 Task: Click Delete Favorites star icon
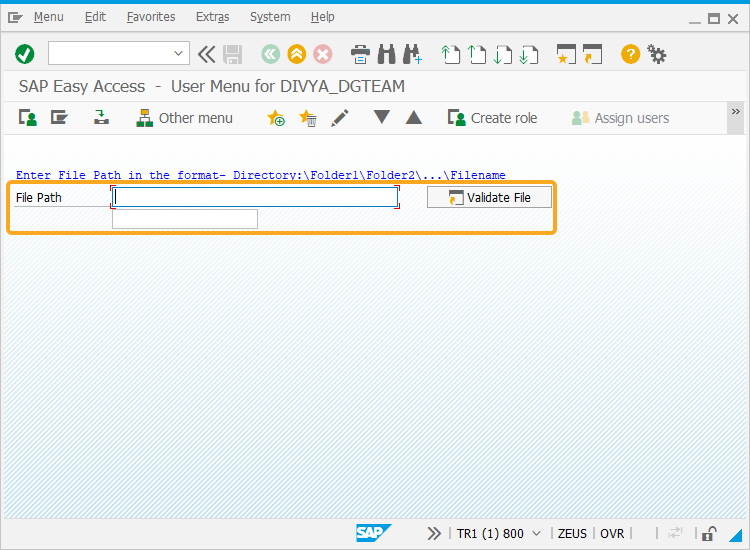tap(308, 118)
